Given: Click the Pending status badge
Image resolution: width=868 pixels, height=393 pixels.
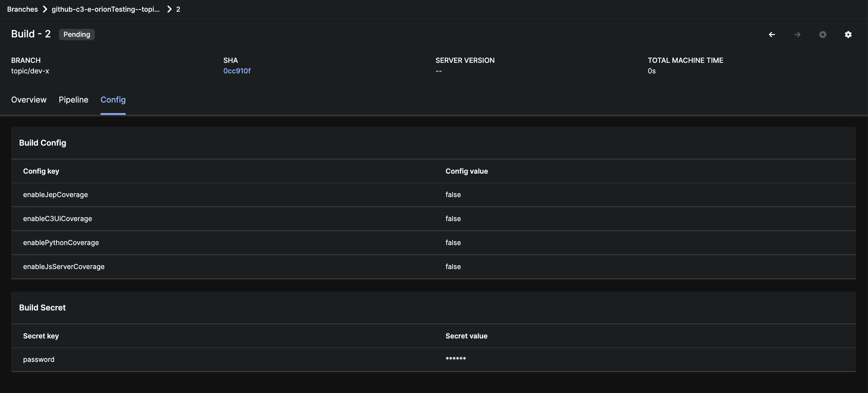Looking at the screenshot, I should pyautogui.click(x=77, y=34).
